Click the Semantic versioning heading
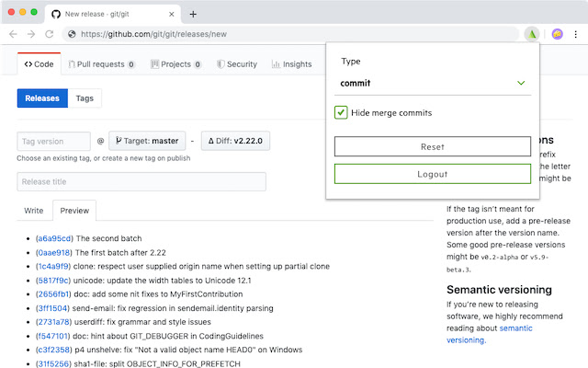 tap(499, 290)
